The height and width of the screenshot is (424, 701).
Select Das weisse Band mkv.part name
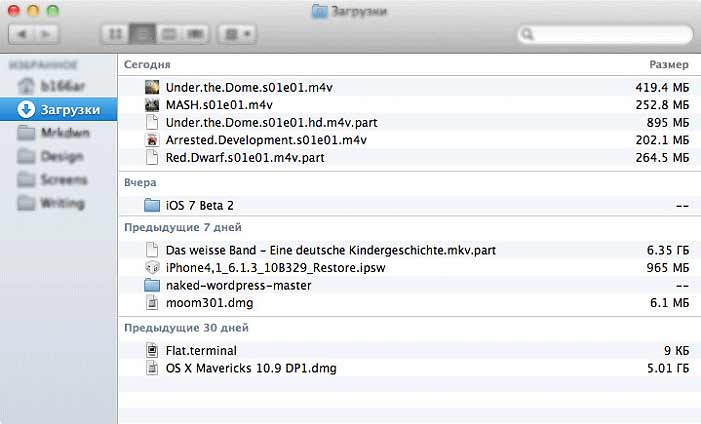pyautogui.click(x=331, y=250)
